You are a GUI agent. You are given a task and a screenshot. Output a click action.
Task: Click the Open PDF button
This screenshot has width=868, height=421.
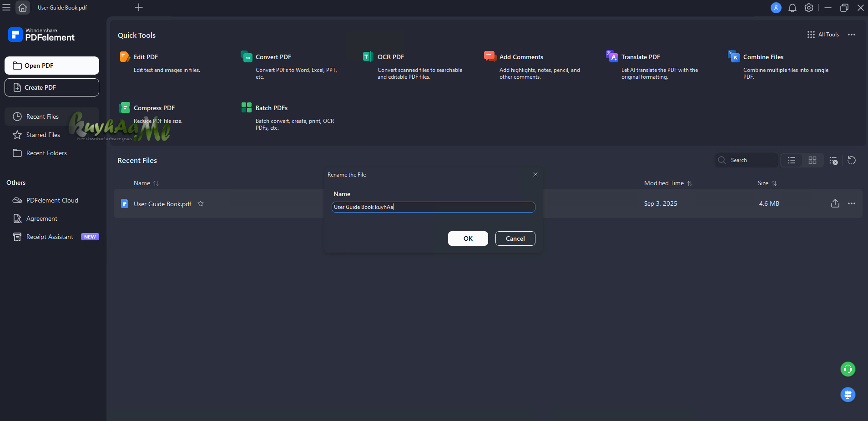coord(52,66)
